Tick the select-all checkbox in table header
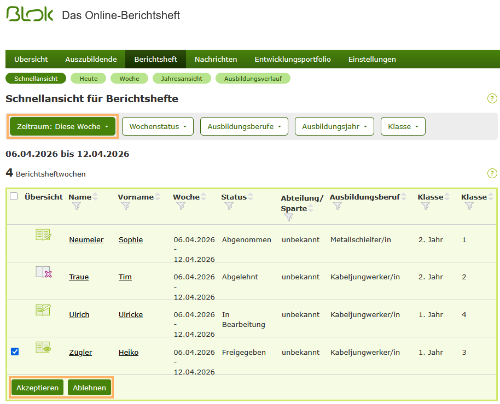The width and height of the screenshot is (500, 404). point(14,196)
